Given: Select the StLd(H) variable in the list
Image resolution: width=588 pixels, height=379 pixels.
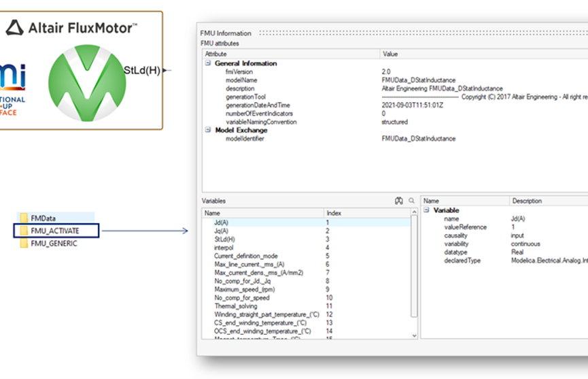Looking at the screenshot, I should [307, 239].
